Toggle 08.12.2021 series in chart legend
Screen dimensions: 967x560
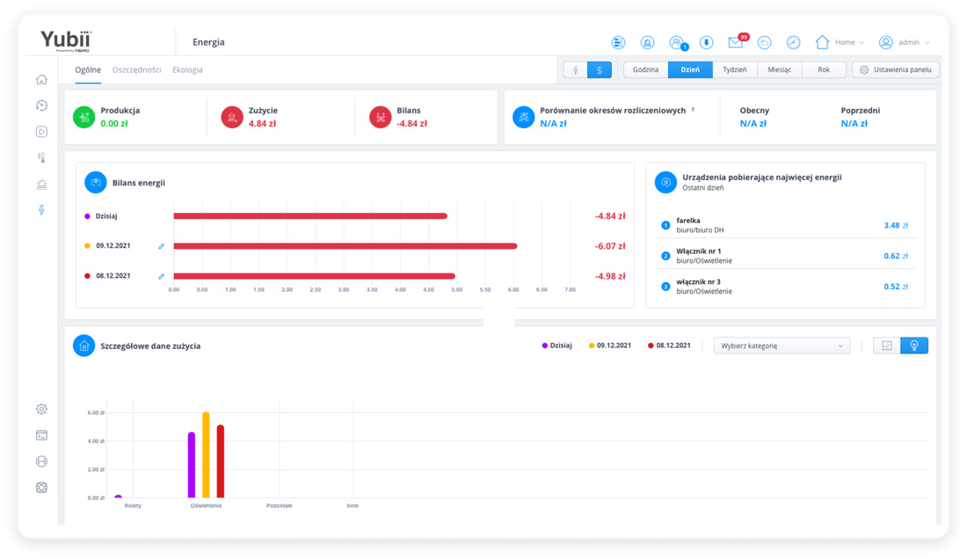tap(669, 345)
